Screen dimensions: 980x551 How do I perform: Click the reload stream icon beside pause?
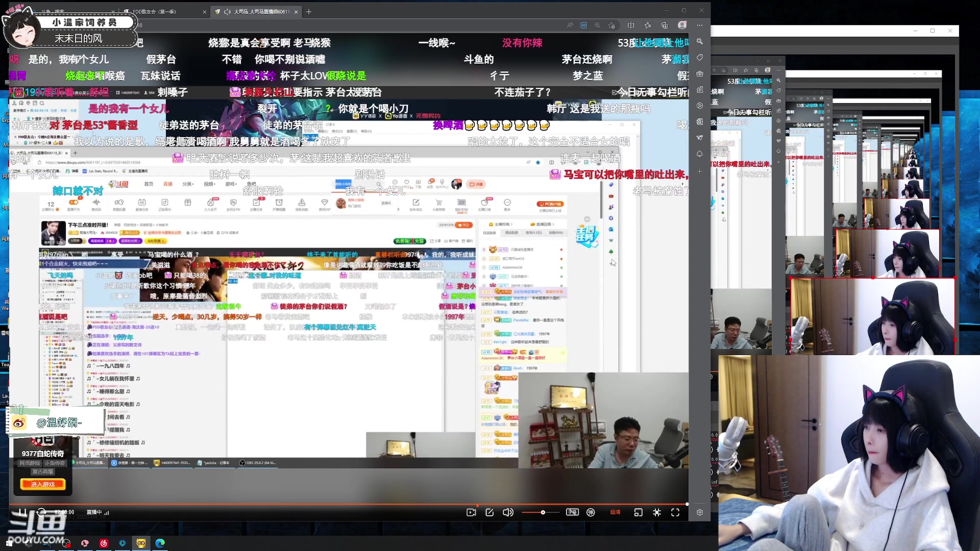[42, 512]
